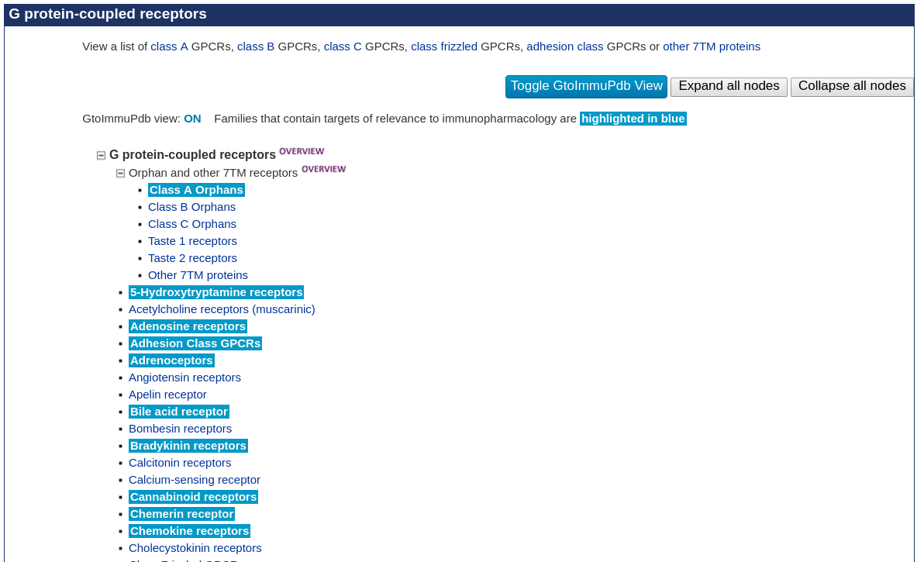Collapse the G protein-coupled receptors tree node

point(101,155)
